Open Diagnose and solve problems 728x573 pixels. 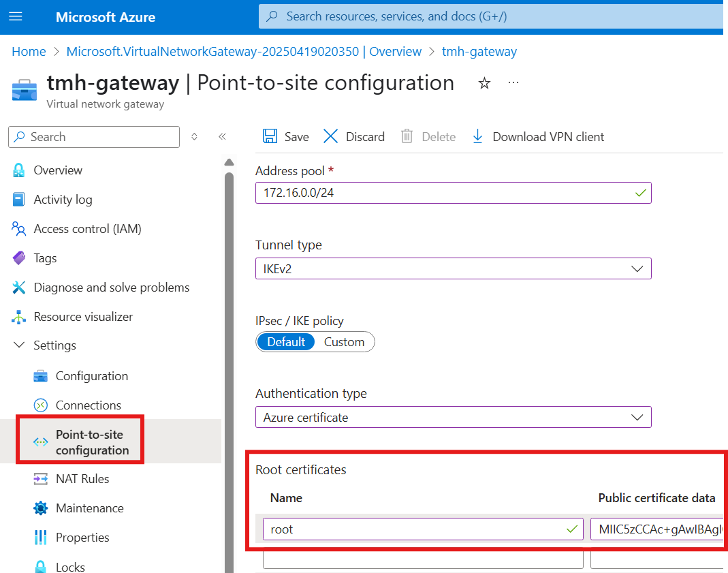click(x=112, y=288)
